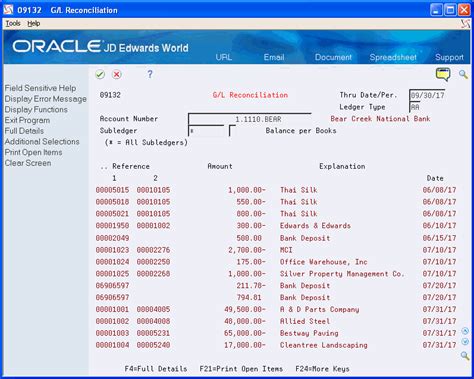Click the magnifier icon at the bottom right
This screenshot has height=379, width=474.
pos(465,355)
